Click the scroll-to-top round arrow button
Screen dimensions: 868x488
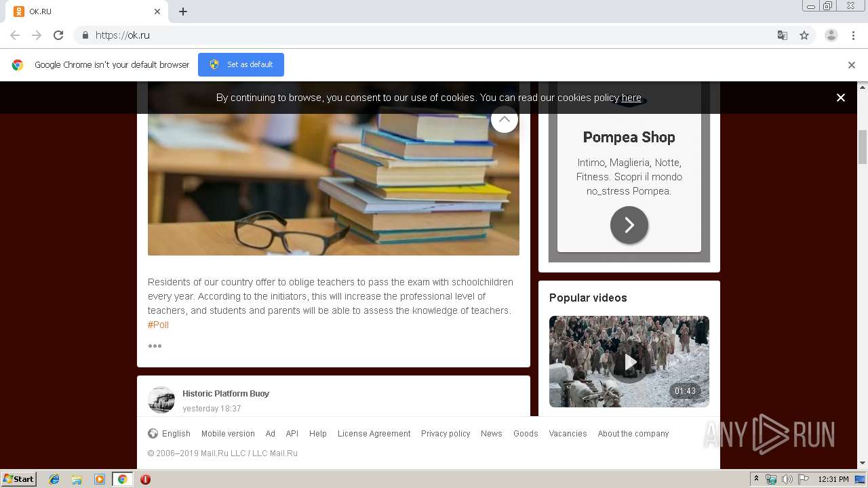pos(504,119)
